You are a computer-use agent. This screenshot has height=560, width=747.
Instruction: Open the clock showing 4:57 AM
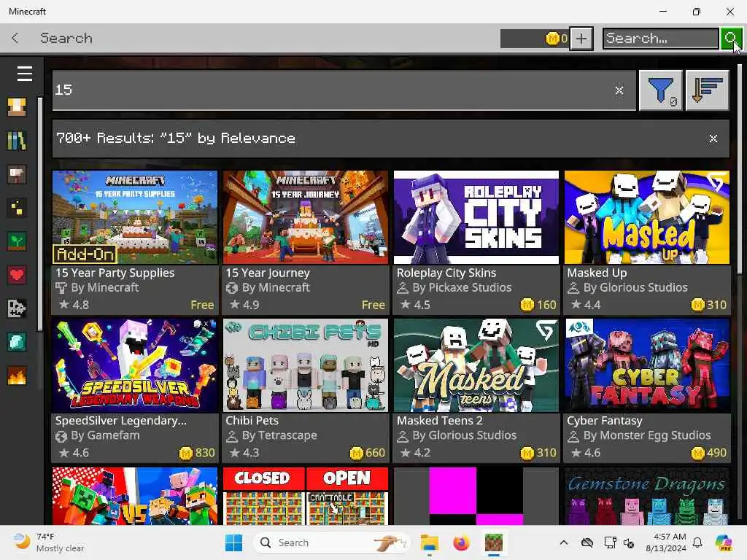[665, 542]
